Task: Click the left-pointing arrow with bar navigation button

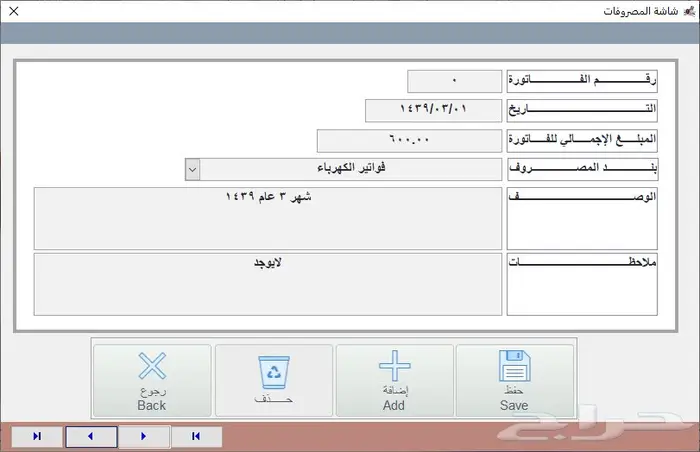Action: (196, 436)
